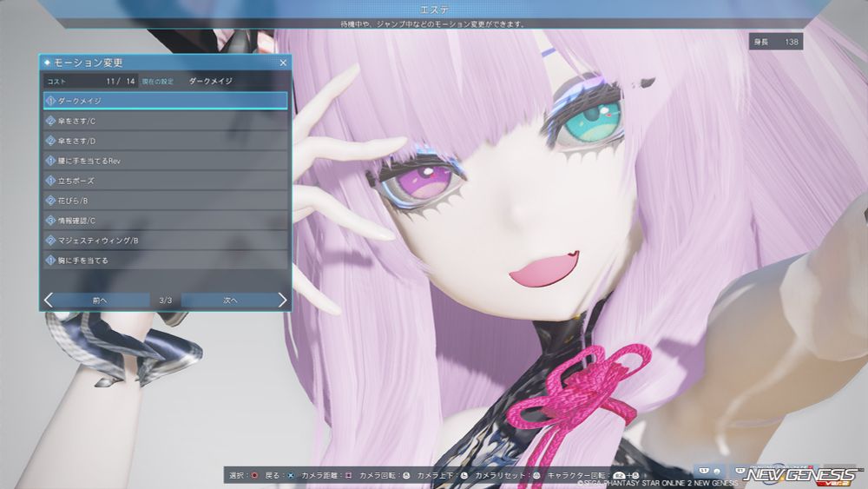The image size is (868, 489).
Task: Click cost-2 diamond icon beside マジェスティウィング/B
Action: pyautogui.click(x=50, y=241)
